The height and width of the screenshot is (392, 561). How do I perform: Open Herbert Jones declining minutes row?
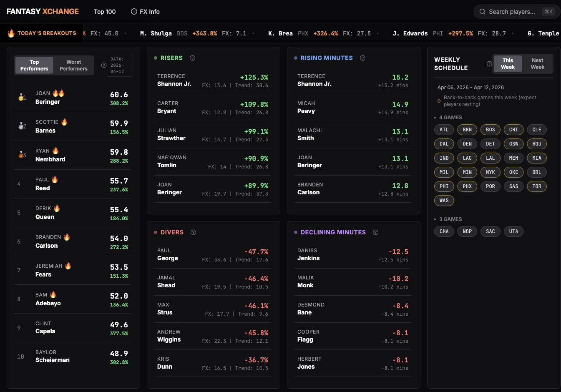[x=353, y=363]
